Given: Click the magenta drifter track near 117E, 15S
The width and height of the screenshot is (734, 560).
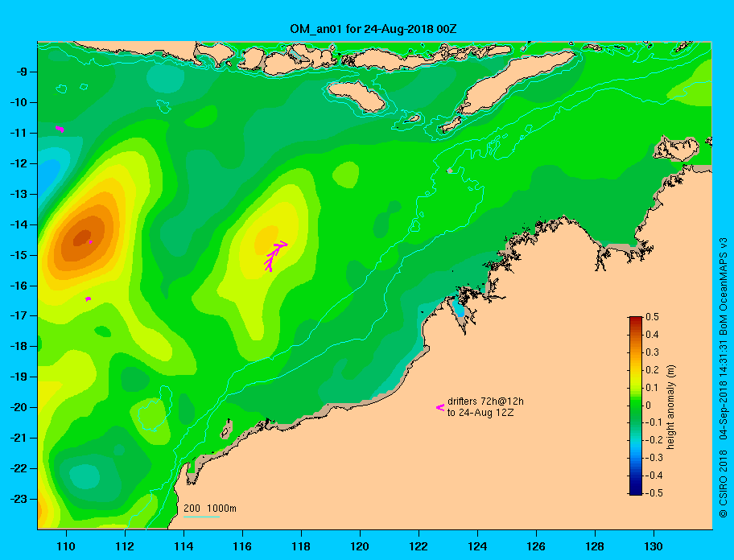Looking at the screenshot, I should (275, 255).
